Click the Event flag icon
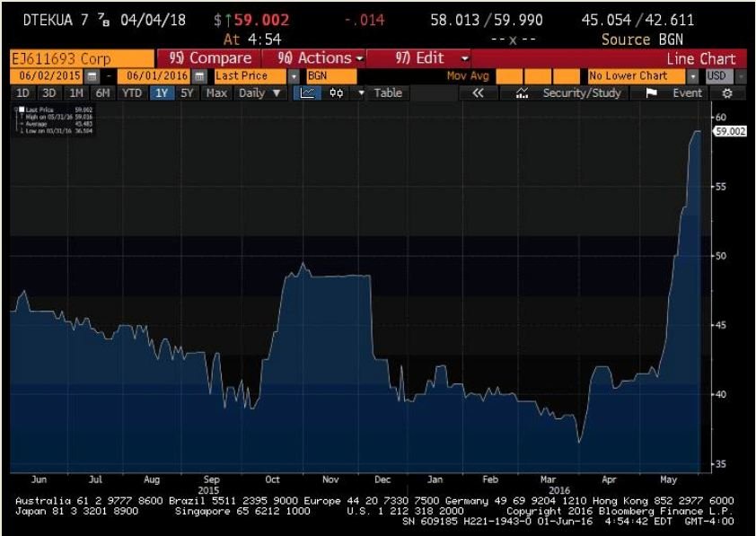Image resolution: width=756 pixels, height=536 pixels. 652,93
